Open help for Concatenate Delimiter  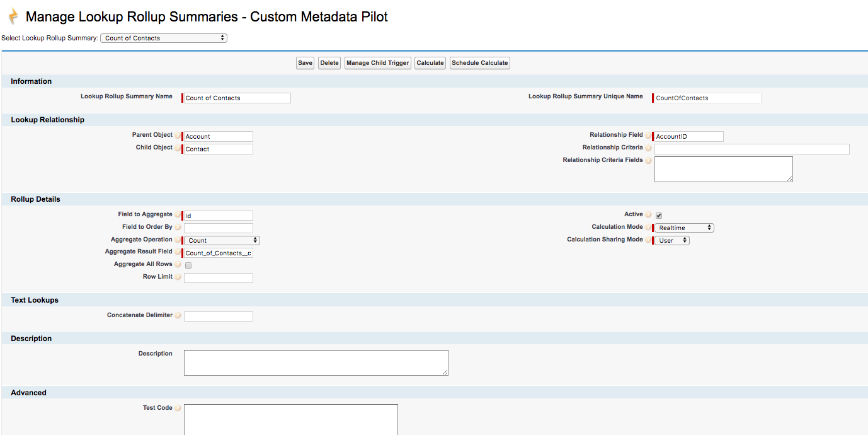pos(178,315)
